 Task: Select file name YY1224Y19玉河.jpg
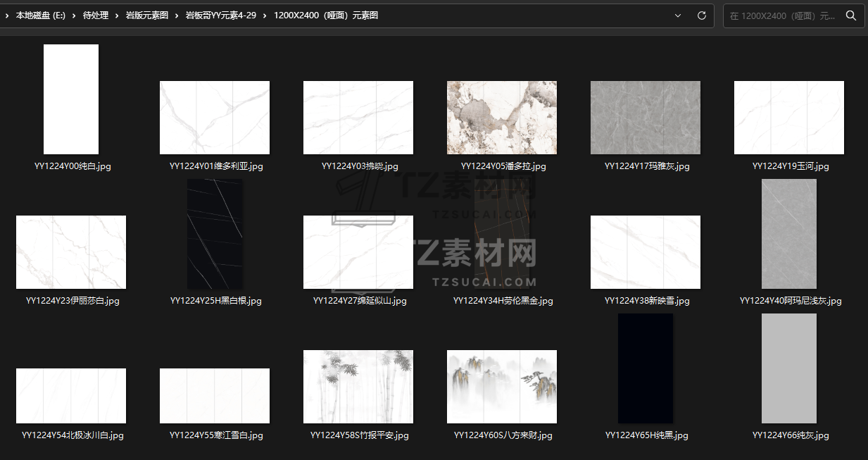pos(791,166)
